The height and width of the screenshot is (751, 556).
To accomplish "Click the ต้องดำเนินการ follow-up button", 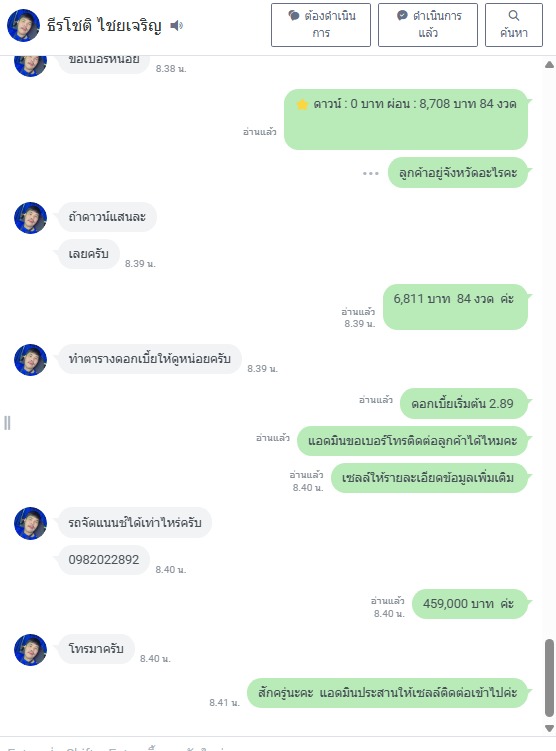I will pyautogui.click(x=321, y=25).
